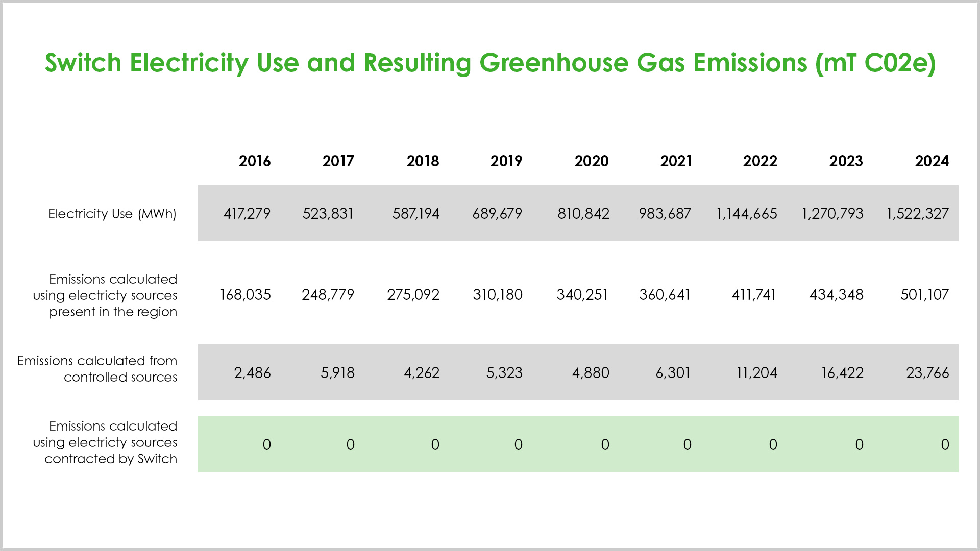Pick controlled sources value 4,262
Viewport: 980px width, 551px height.
[422, 373]
